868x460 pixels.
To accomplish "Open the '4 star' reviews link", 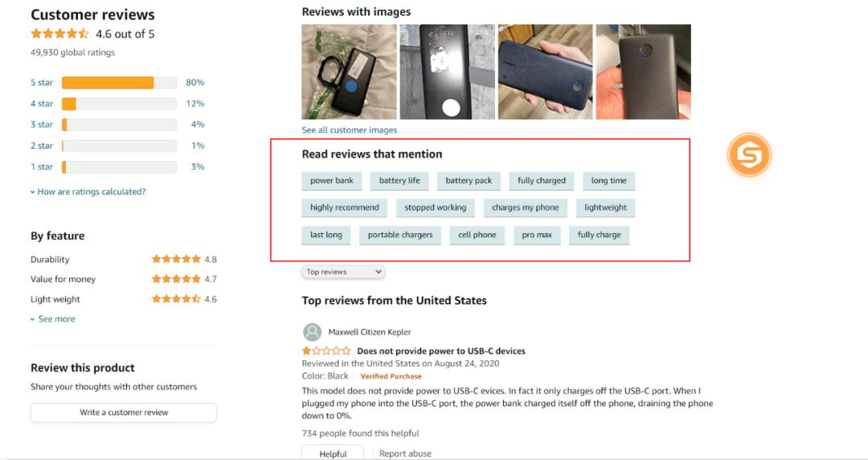I will pyautogui.click(x=42, y=104).
